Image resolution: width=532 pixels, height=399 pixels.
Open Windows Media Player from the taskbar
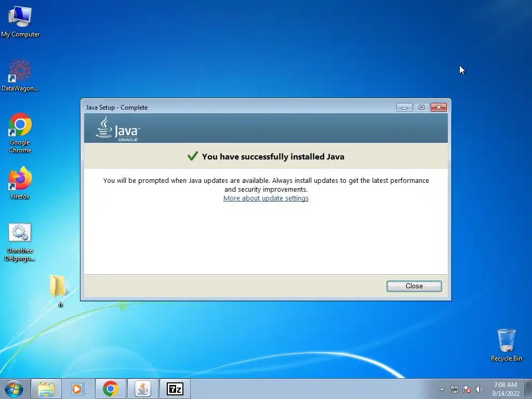[x=77, y=389]
